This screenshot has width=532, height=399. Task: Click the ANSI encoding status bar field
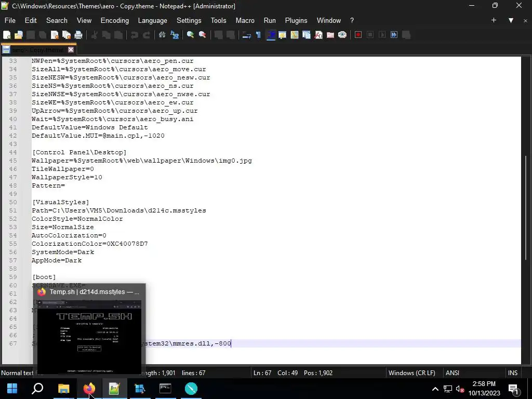coord(453,373)
